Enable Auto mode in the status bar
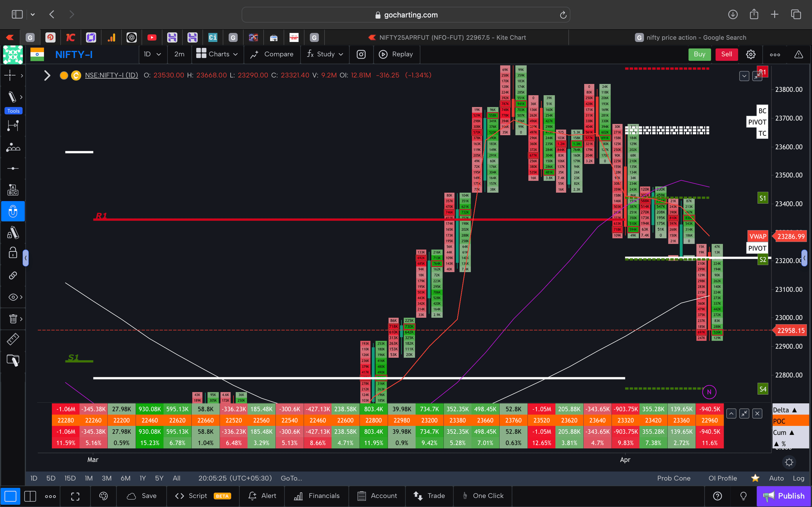 click(x=776, y=478)
